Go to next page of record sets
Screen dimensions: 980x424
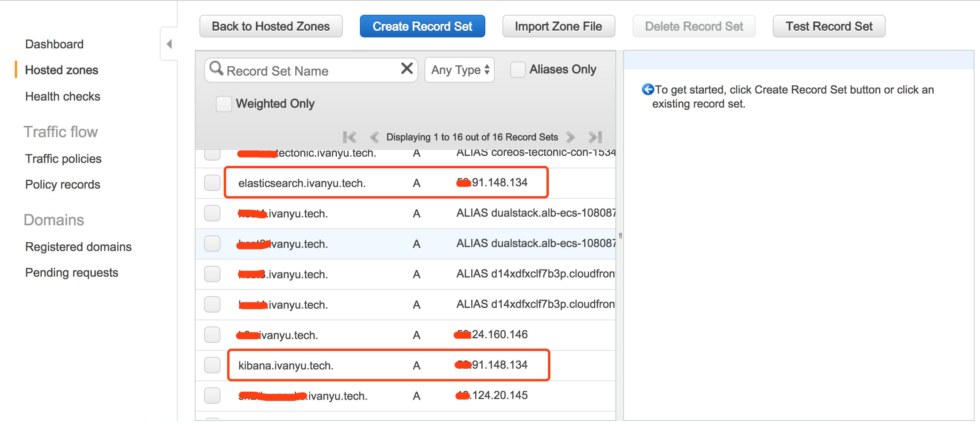click(x=570, y=137)
